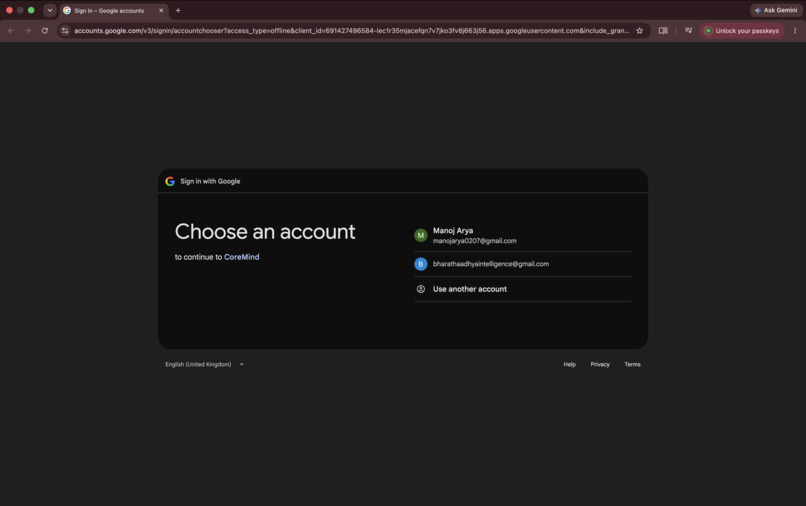
Task: Click the green macOS fullscreen window button
Action: [x=31, y=10]
